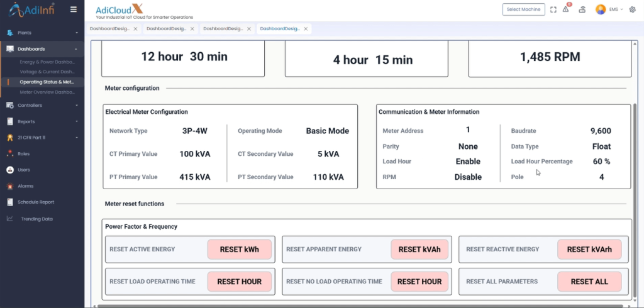Click the fullscreen icon in header
Image resolution: width=644 pixels, height=308 pixels.
point(553,9)
